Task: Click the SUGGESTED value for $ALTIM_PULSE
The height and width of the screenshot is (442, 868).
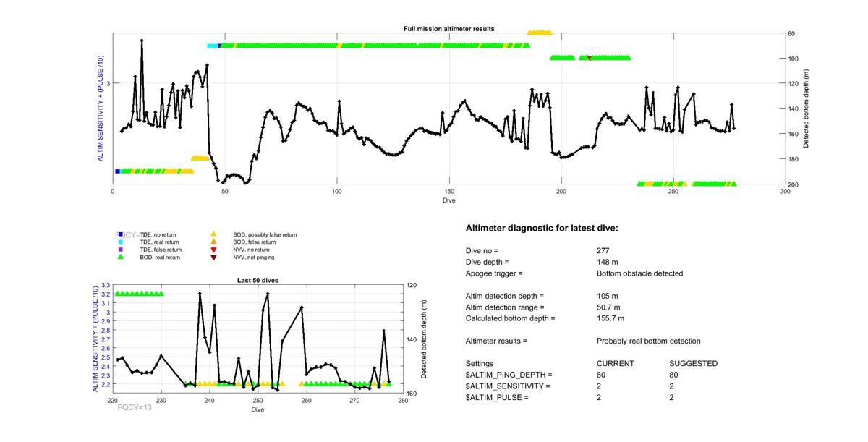Action: click(x=673, y=397)
